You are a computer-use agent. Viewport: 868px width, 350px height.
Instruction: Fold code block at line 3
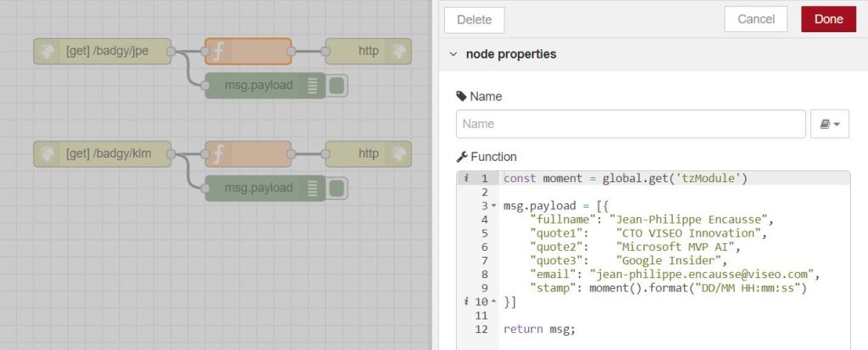493,206
